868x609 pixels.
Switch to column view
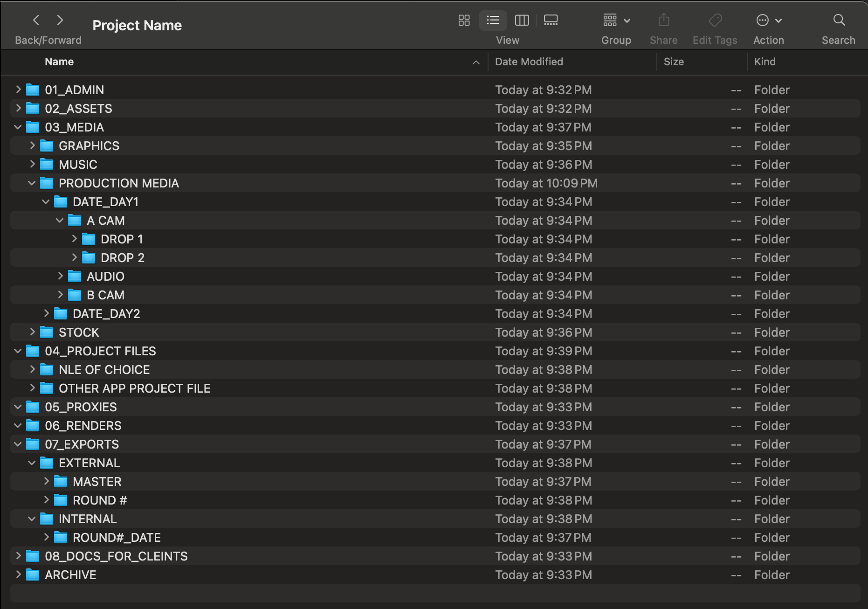[522, 20]
